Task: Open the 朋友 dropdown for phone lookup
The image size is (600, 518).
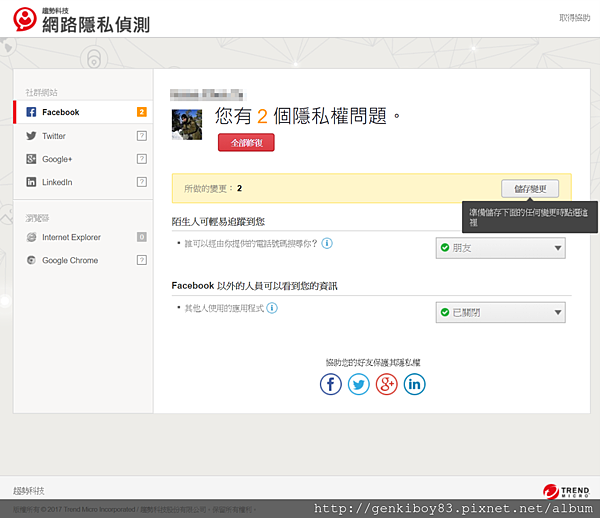Action: pyautogui.click(x=501, y=248)
